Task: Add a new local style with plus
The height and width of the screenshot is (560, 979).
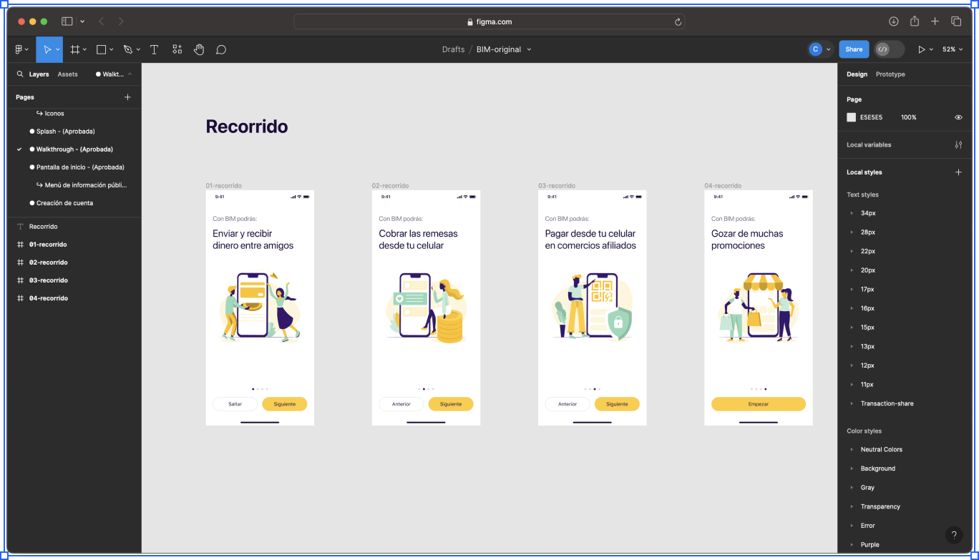Action: click(x=958, y=172)
